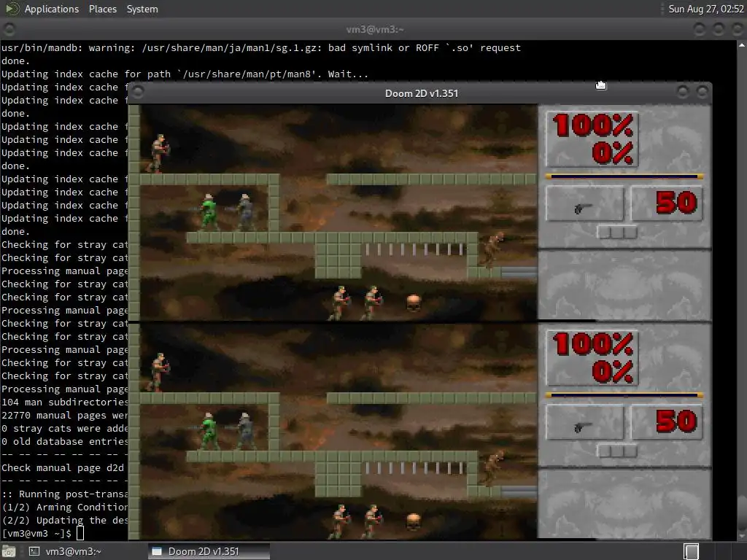Click the show desktop icon in bottom panel
The height and width of the screenshot is (560, 747).
(x=9, y=551)
